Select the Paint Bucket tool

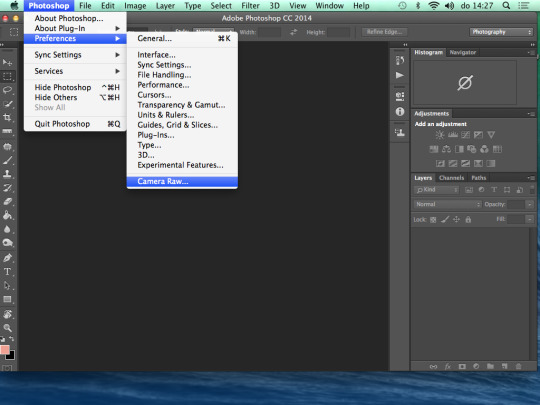(x=7, y=215)
